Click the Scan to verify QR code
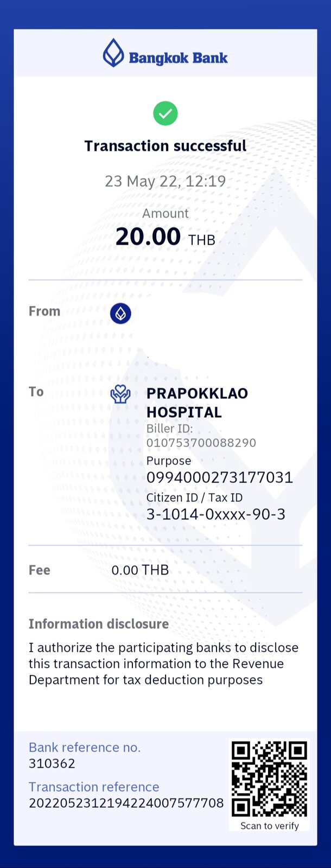The height and width of the screenshot is (868, 331). pyautogui.click(x=270, y=779)
